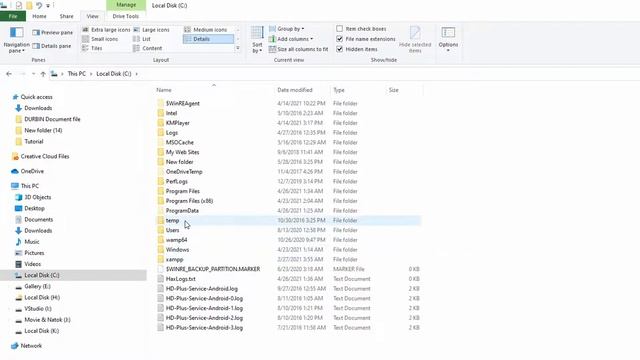The height and width of the screenshot is (360, 640).
Task: Select the HD-Plus-Service-Android-2.log file
Action: [x=204, y=318]
